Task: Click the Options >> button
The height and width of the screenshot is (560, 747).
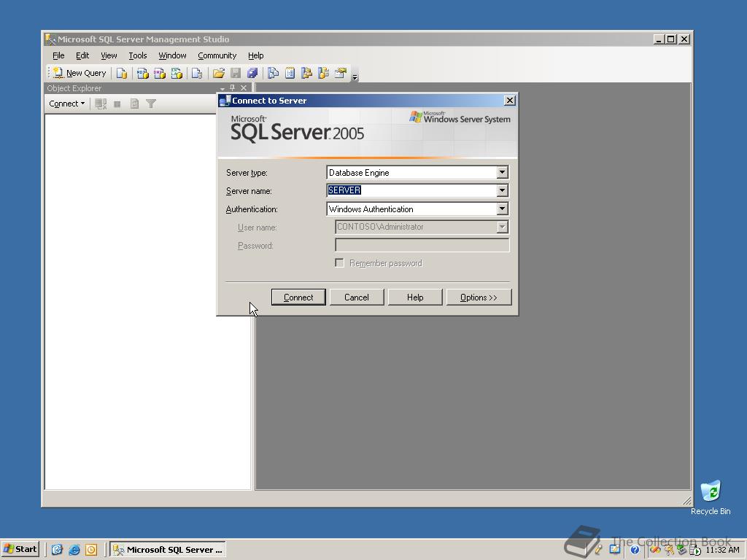Action: point(479,297)
